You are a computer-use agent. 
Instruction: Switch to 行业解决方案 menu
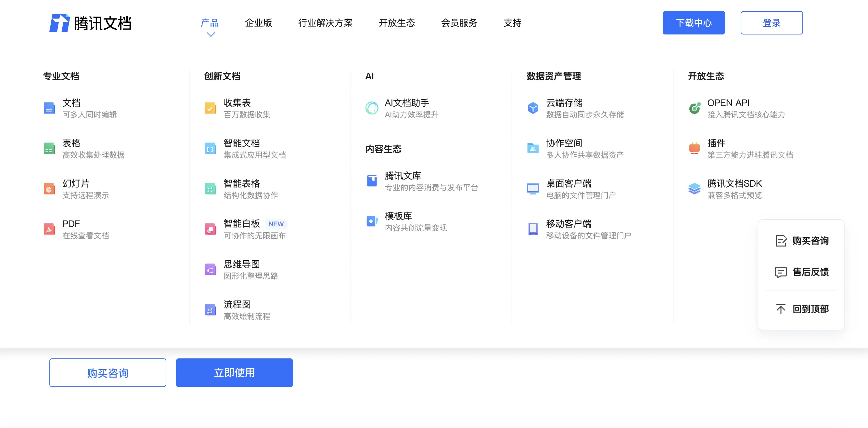[x=325, y=22]
